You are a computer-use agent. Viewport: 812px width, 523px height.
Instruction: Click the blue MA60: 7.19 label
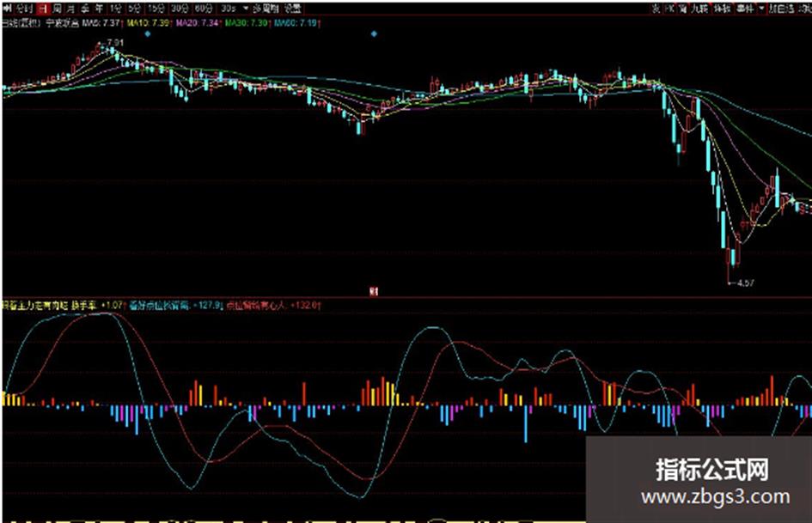click(296, 23)
